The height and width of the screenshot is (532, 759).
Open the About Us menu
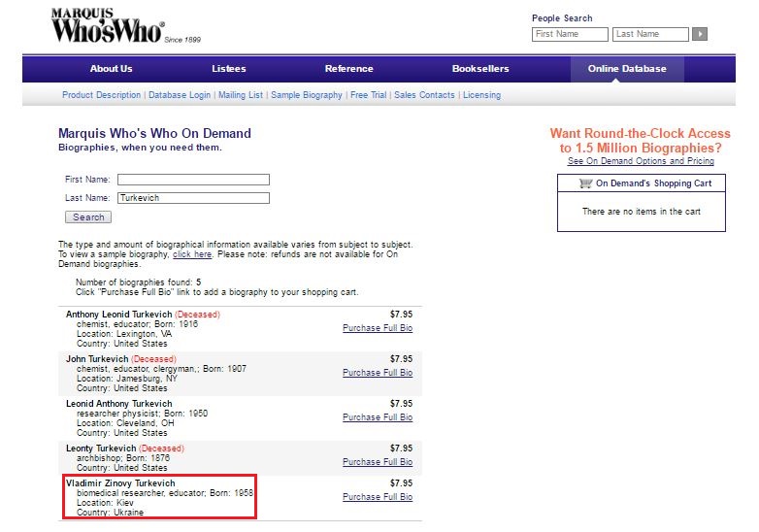click(x=111, y=69)
